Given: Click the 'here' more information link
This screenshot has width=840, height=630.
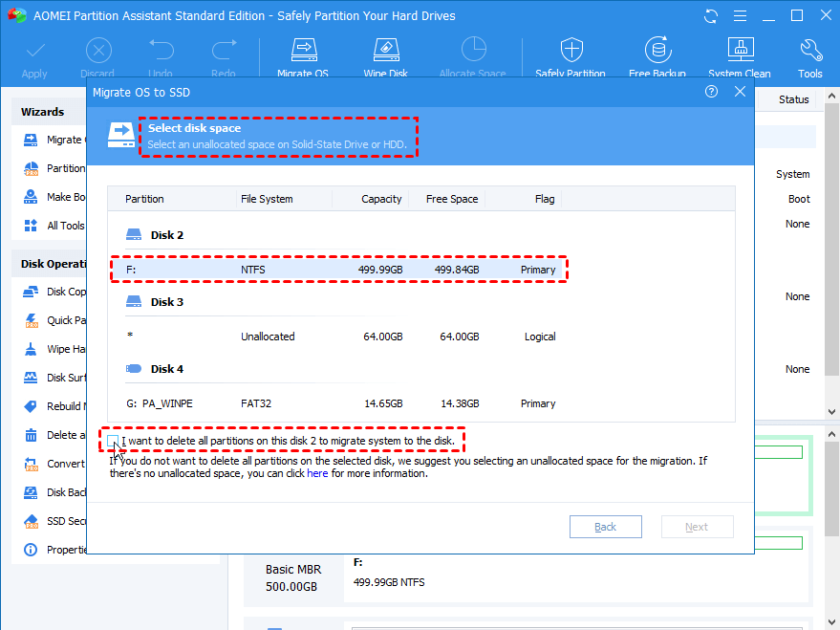Looking at the screenshot, I should [317, 473].
